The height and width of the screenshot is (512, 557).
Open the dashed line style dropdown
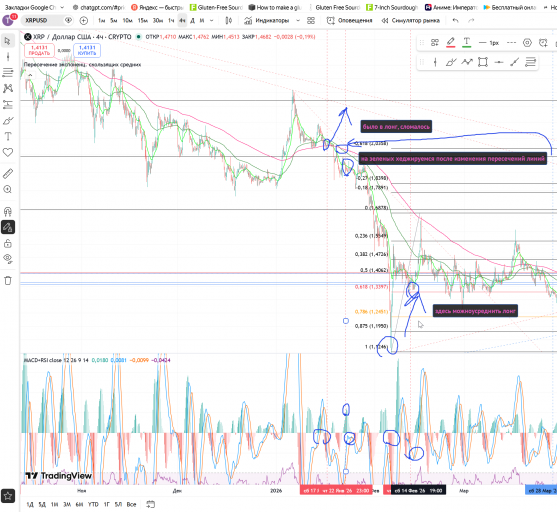[x=511, y=43]
